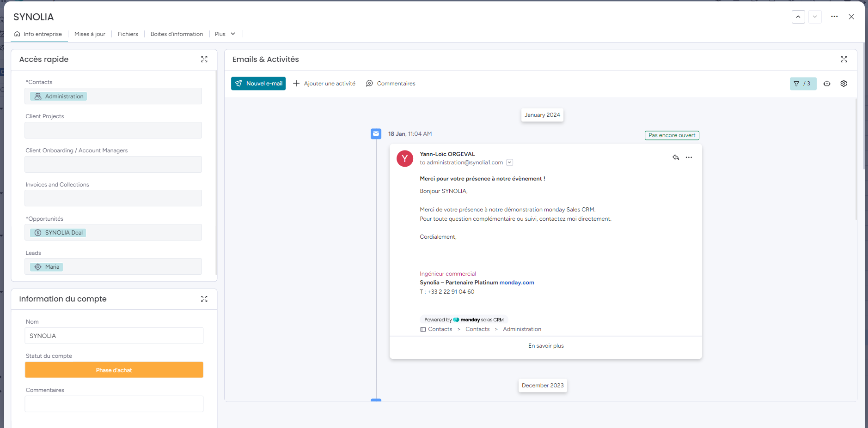868x428 pixels.
Task: Click the automation robot icon
Action: coord(827,84)
